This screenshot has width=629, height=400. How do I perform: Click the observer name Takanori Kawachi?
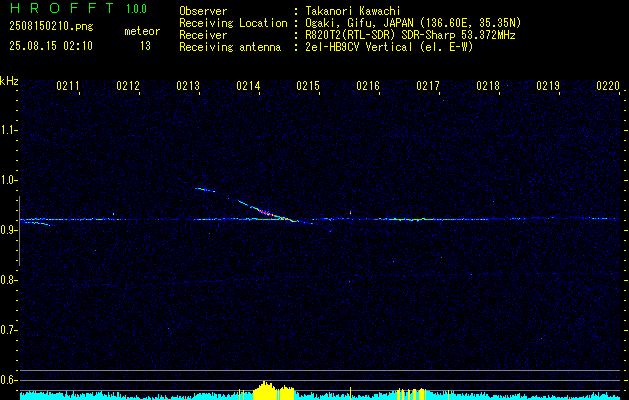pyautogui.click(x=353, y=11)
